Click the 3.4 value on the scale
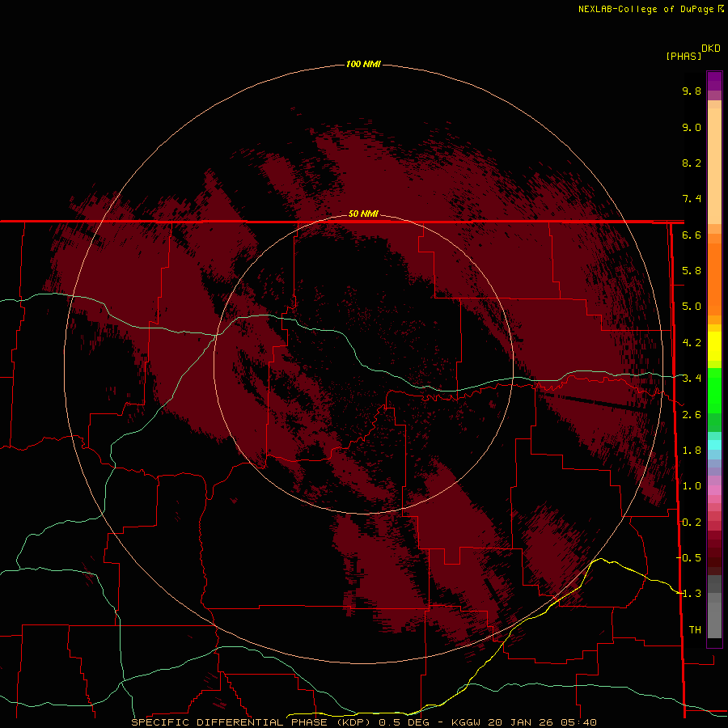Image resolution: width=728 pixels, height=728 pixels. [x=692, y=379]
